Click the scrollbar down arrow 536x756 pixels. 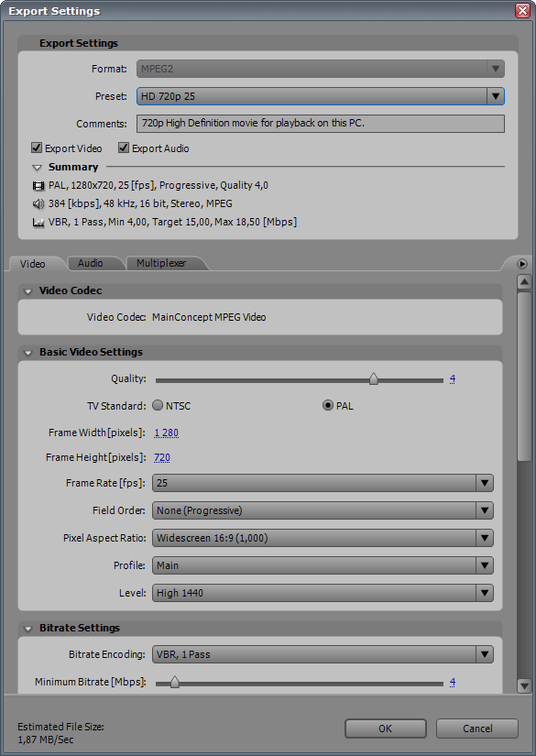point(524,685)
